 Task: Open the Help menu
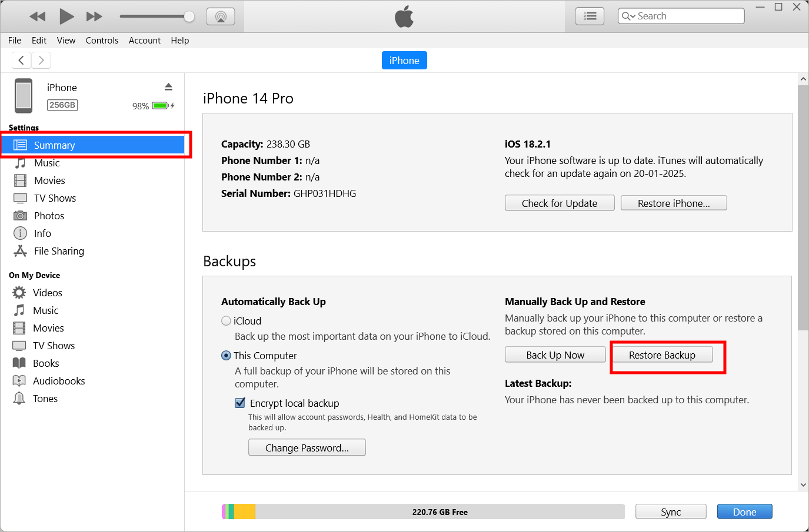[180, 41]
